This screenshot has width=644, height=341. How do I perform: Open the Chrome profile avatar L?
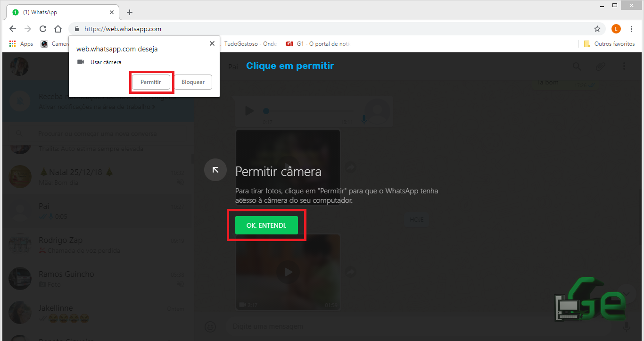(x=616, y=29)
